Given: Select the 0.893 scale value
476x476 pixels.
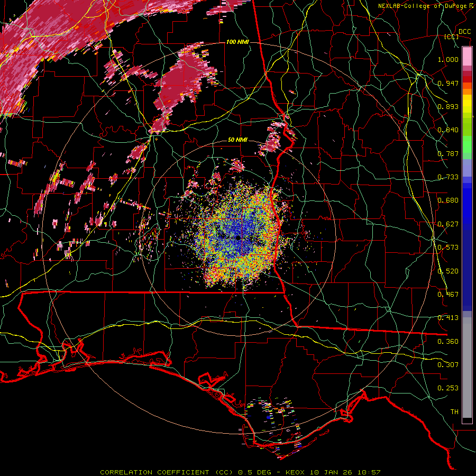Looking at the screenshot, I should (448, 106).
